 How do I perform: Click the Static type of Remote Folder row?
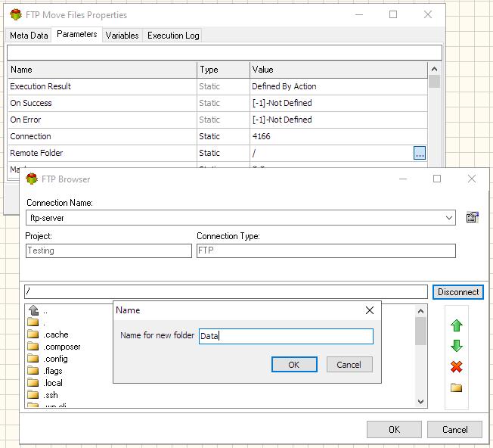click(209, 153)
